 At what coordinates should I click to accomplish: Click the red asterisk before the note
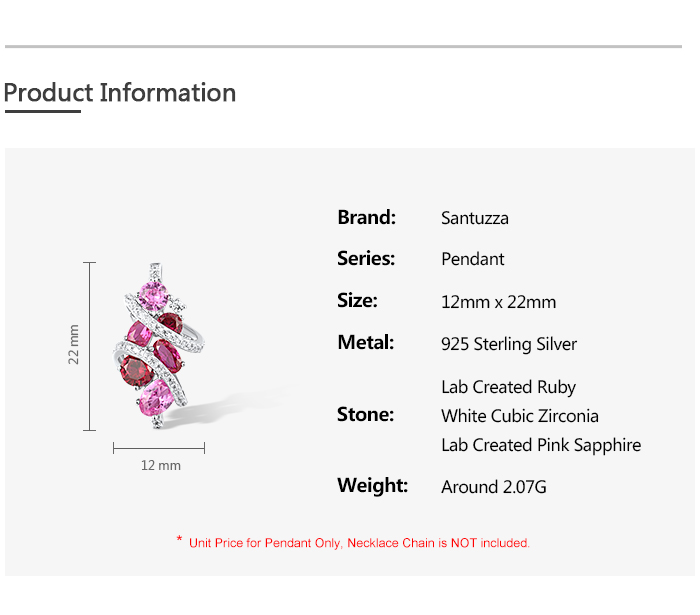[179, 540]
